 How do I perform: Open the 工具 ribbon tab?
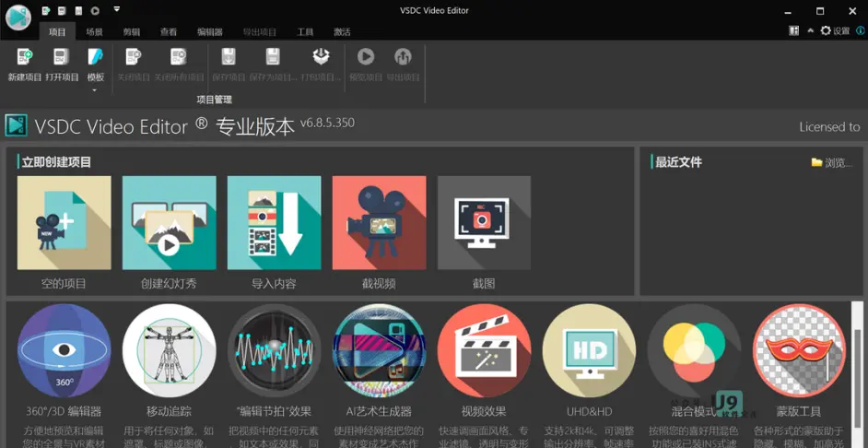point(305,32)
